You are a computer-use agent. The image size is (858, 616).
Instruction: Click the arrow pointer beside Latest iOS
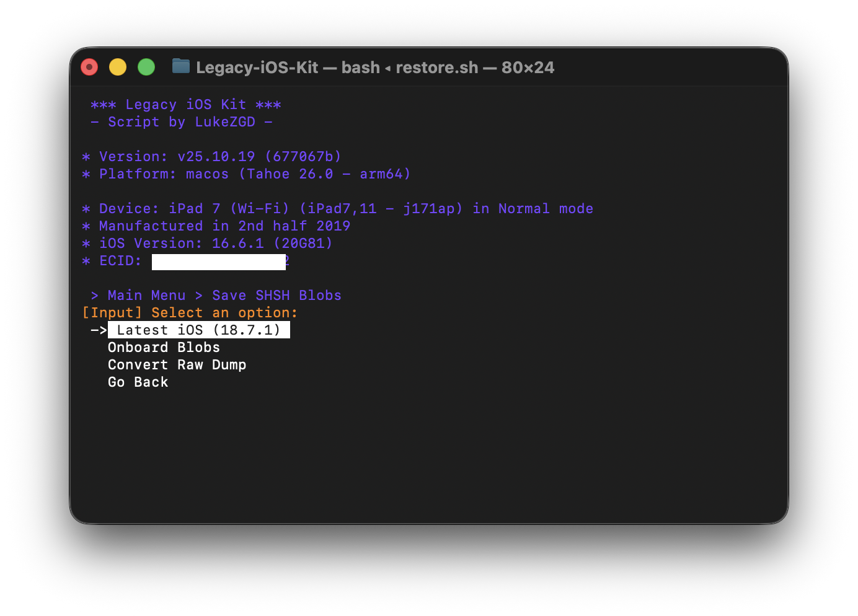[99, 330]
